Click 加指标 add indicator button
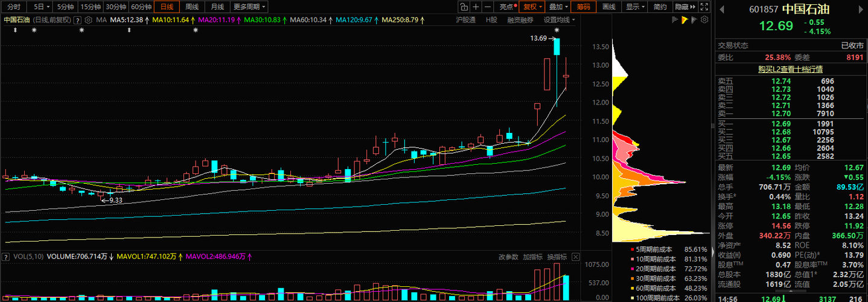 [532, 257]
